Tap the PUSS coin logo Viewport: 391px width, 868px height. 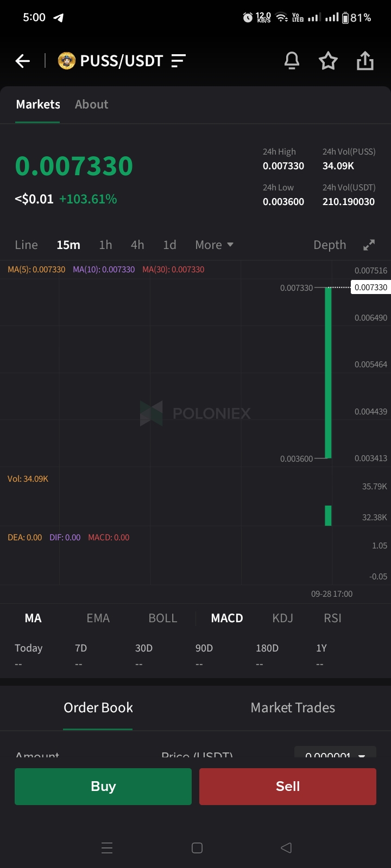pyautogui.click(x=67, y=61)
